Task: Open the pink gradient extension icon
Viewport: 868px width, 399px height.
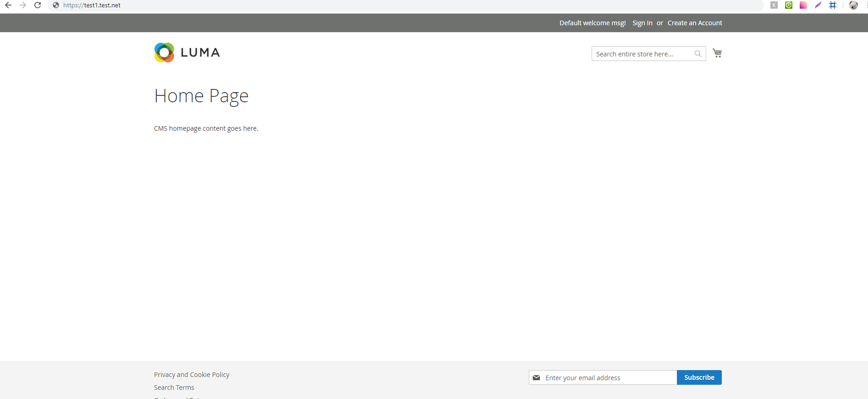Action: [803, 5]
